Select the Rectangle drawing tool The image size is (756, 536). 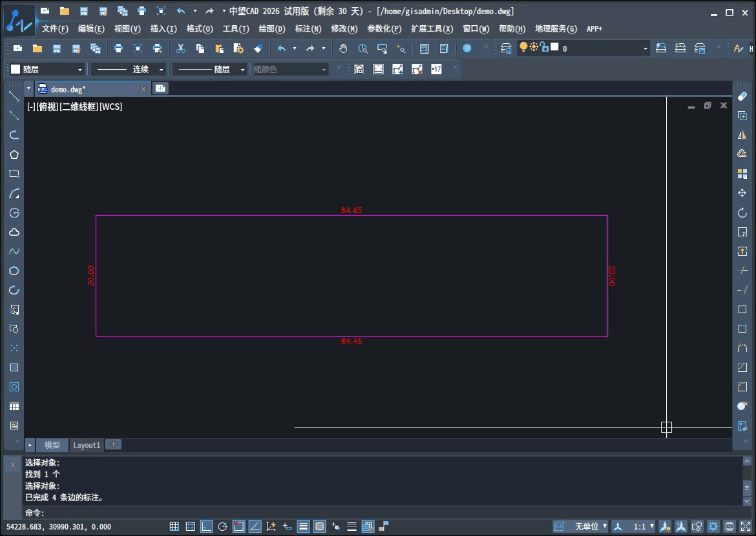[14, 174]
